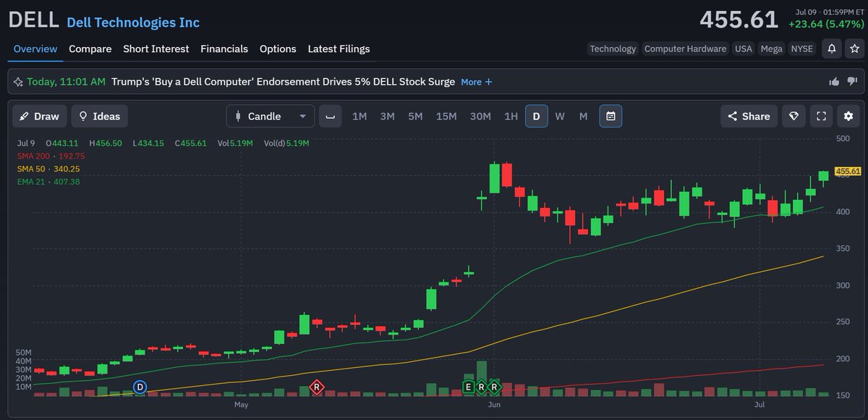Click the NYSE exchange tag
Viewport: 868px width, 420px height.
coord(801,49)
